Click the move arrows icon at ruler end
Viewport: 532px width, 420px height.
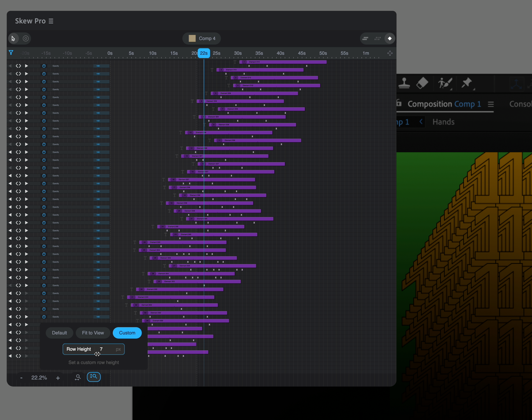[x=390, y=53]
